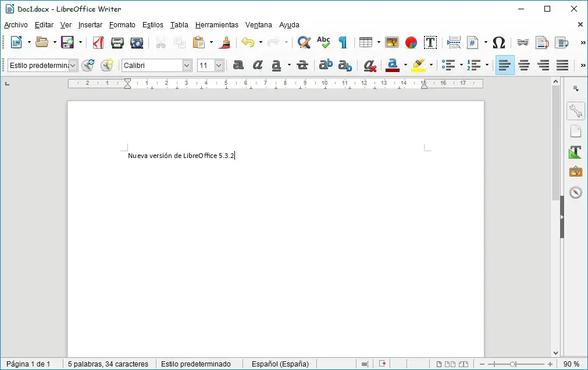
Task: Toggle underline text
Action: 276,66
